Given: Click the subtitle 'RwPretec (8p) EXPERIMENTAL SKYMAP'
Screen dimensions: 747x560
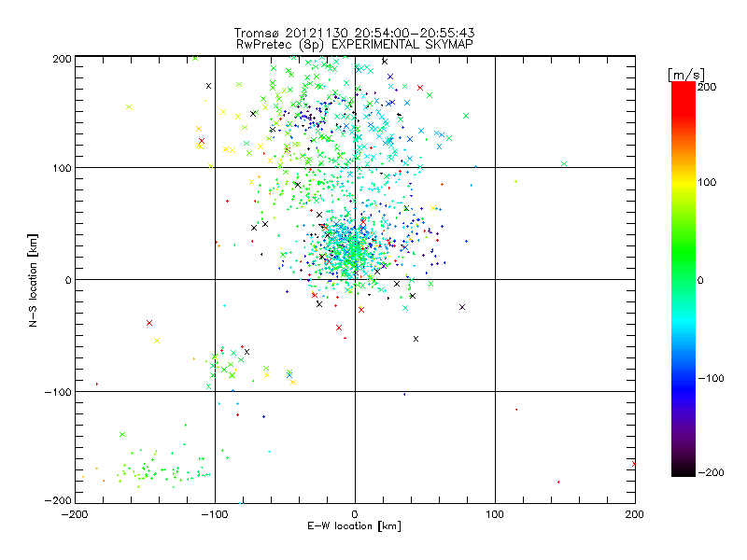Looking at the screenshot, I should [355, 45].
